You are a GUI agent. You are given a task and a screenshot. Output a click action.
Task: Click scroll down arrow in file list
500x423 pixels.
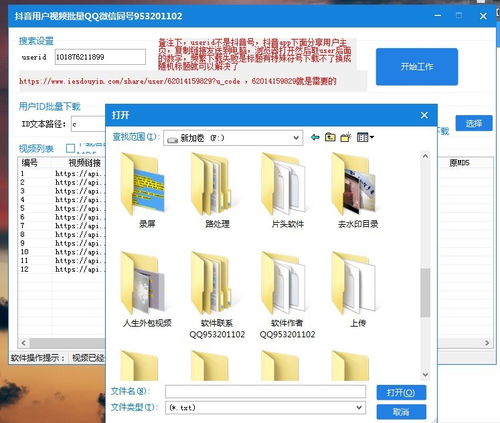coord(425,374)
